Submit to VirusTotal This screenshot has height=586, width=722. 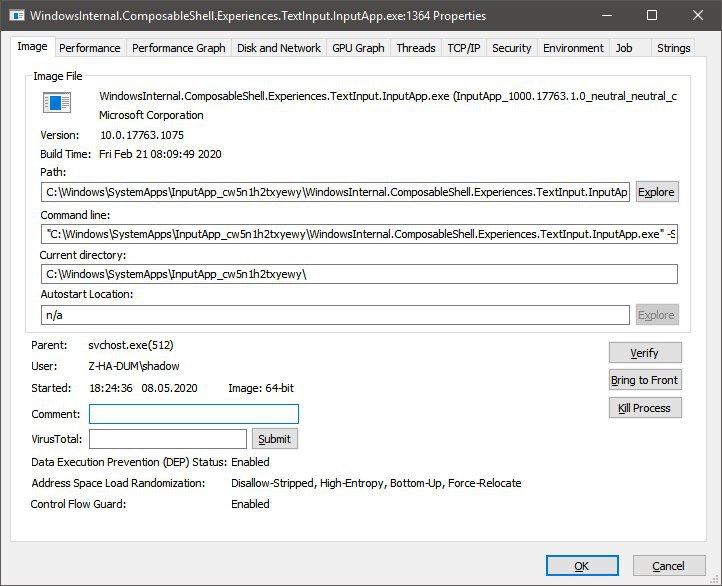tap(275, 439)
